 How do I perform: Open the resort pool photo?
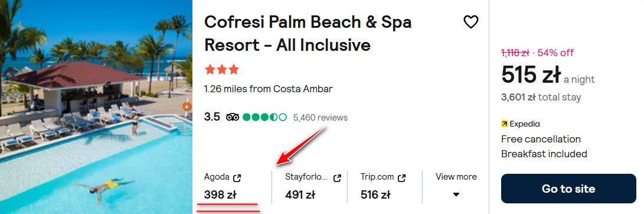[96, 107]
